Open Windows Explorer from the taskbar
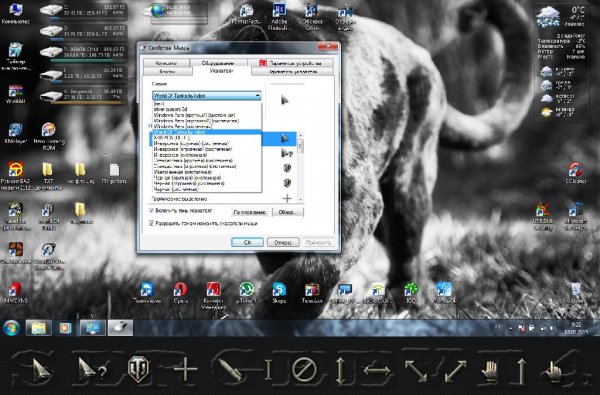The image size is (600, 395). 39,328
